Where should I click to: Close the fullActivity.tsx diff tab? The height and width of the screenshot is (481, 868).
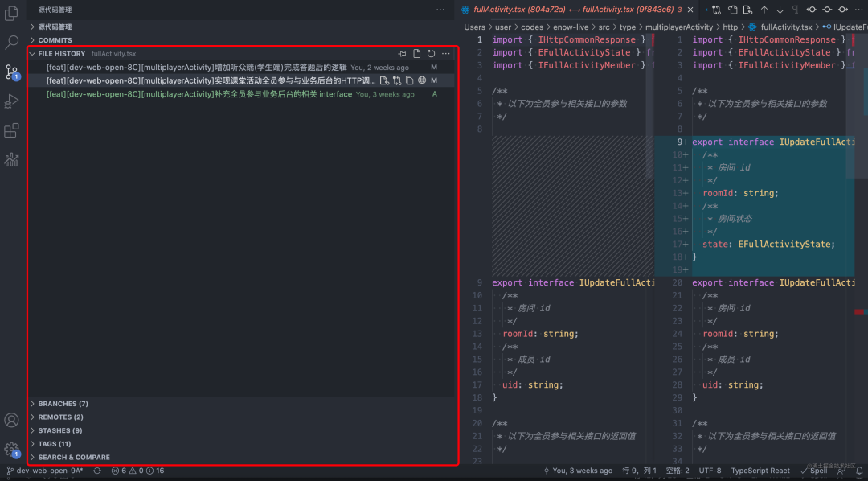[690, 10]
